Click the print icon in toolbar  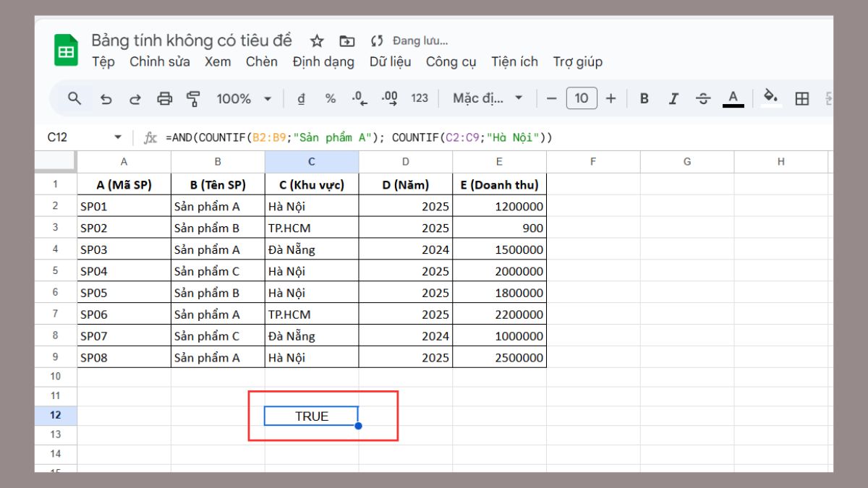(x=165, y=99)
